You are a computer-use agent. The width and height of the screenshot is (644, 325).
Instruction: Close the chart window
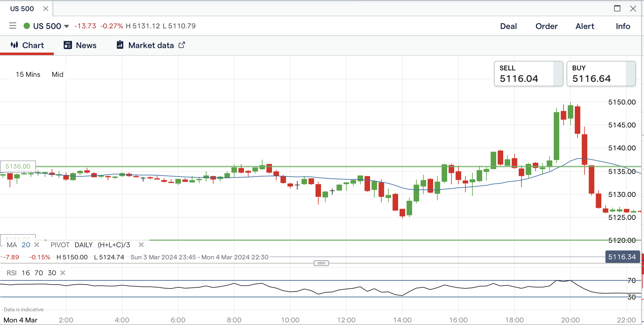tap(633, 9)
